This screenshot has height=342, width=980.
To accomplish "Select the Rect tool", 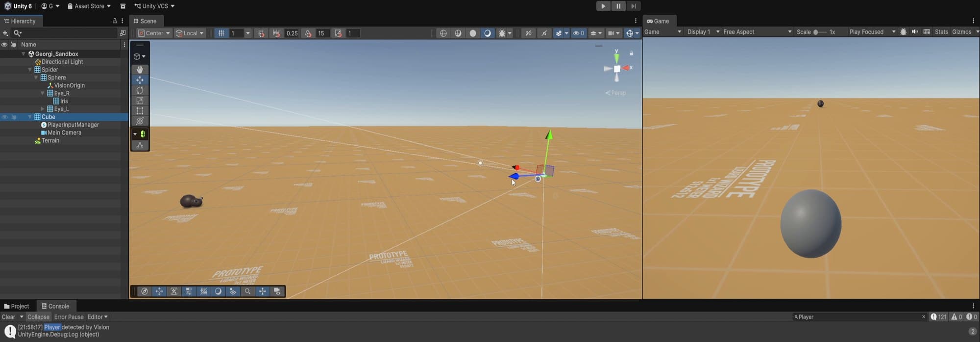I will point(140,111).
